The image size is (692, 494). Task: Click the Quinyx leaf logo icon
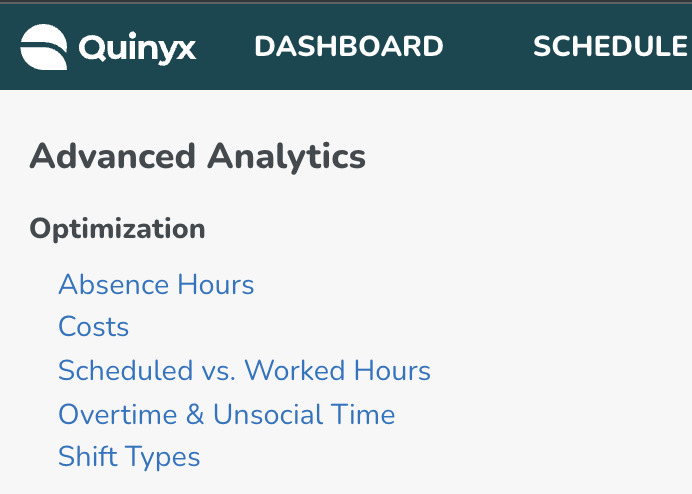[x=44, y=47]
